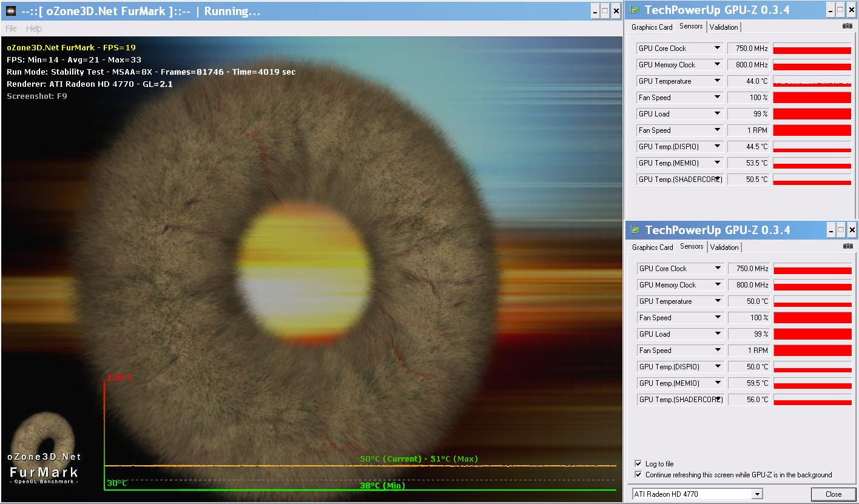Toggle the Log to file checkbox
The height and width of the screenshot is (504, 859).
pyautogui.click(x=638, y=464)
